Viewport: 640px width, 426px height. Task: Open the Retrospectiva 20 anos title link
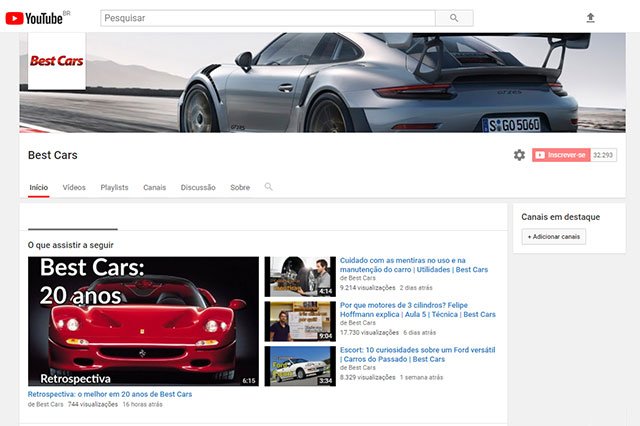coord(110,394)
